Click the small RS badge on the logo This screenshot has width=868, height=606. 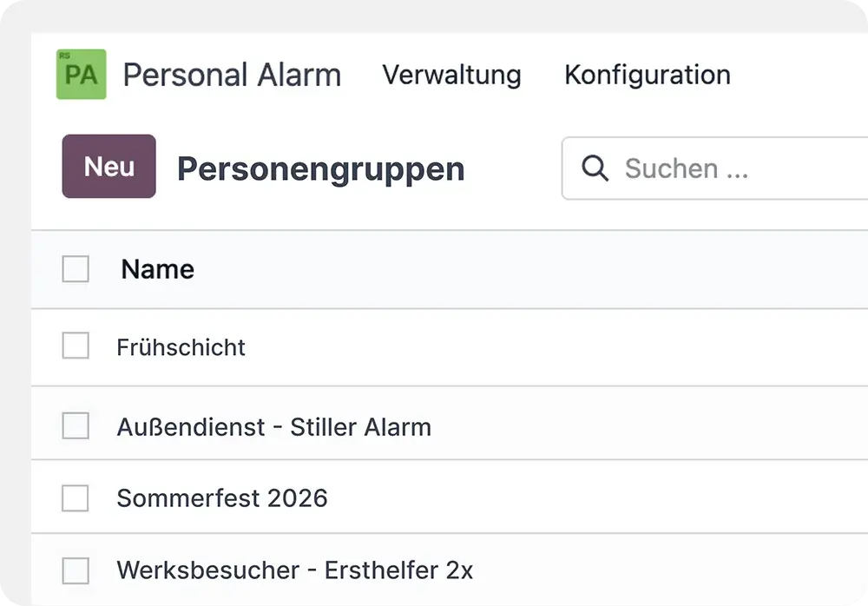coord(63,56)
